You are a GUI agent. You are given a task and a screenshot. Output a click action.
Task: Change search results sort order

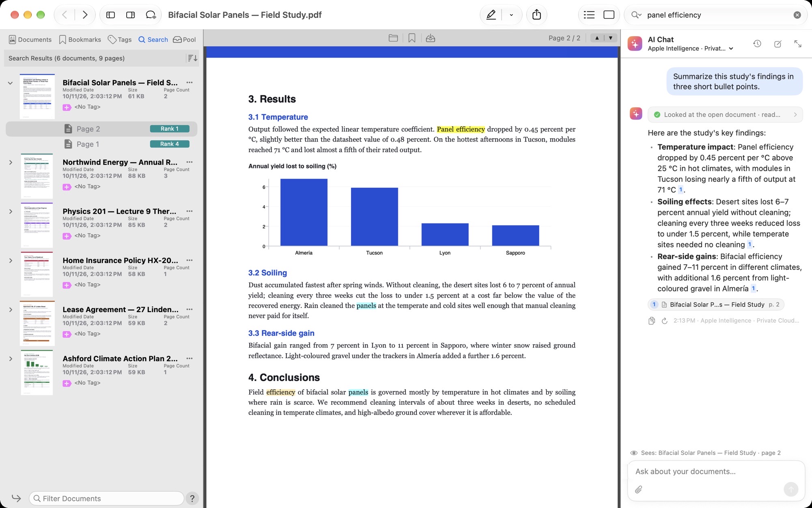point(192,58)
